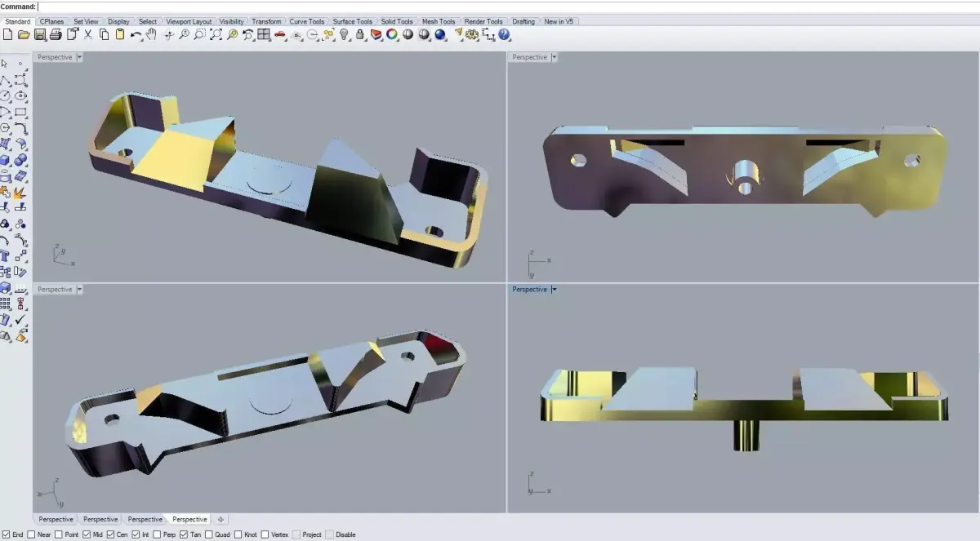Screen dimensions: 980x541
Task: Switch to four viewports layout
Action: tap(263, 34)
